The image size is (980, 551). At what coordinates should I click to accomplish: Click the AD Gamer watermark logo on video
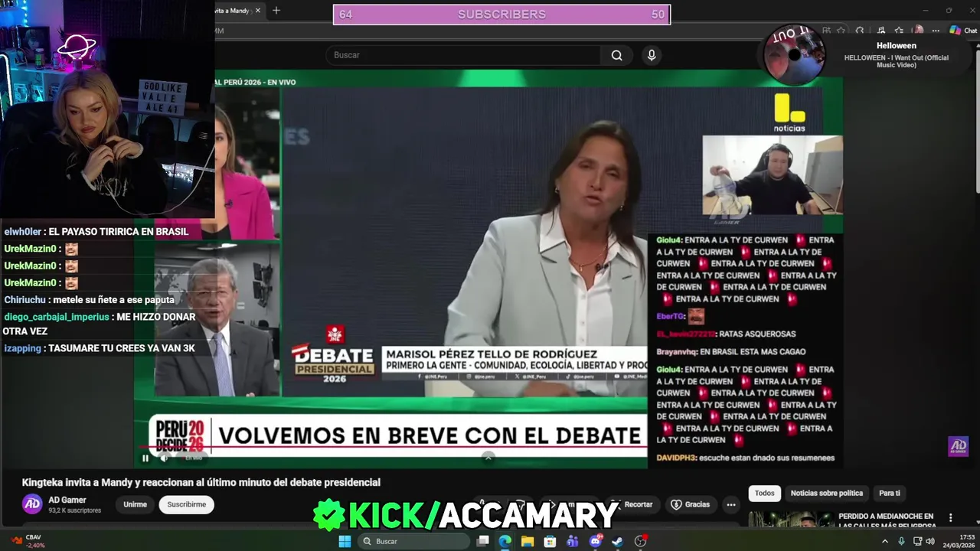(x=959, y=446)
